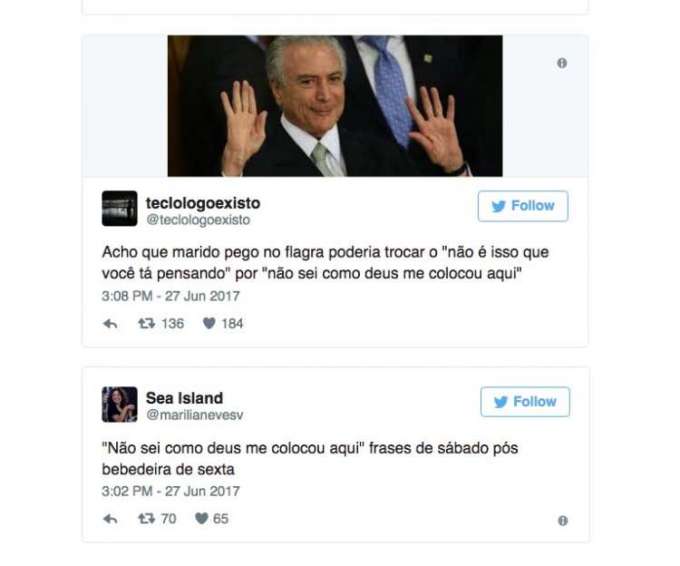
Task: Follow the Sea Island account
Action: 525,402
